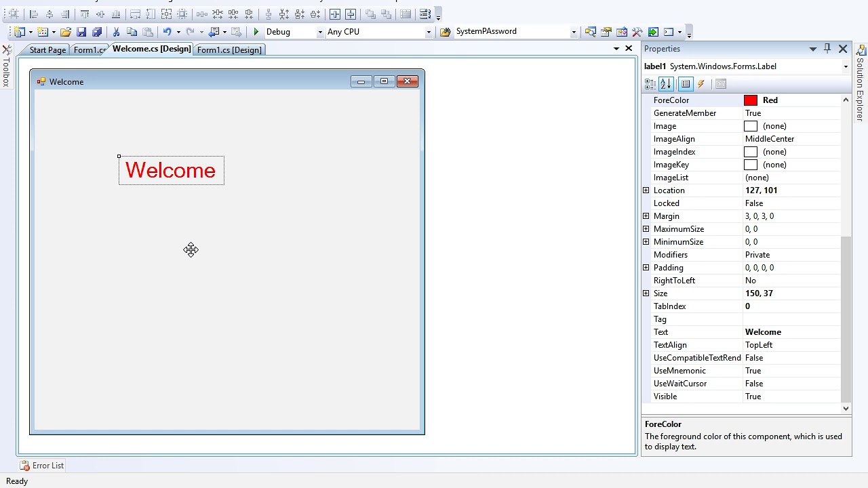
Task: Switch to Form1.cs [Design] tab
Action: click(x=229, y=49)
